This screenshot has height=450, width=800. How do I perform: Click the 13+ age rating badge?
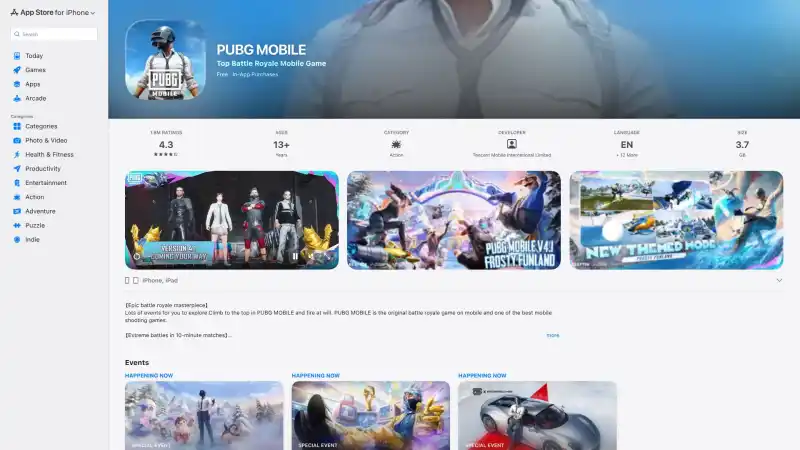click(x=281, y=144)
